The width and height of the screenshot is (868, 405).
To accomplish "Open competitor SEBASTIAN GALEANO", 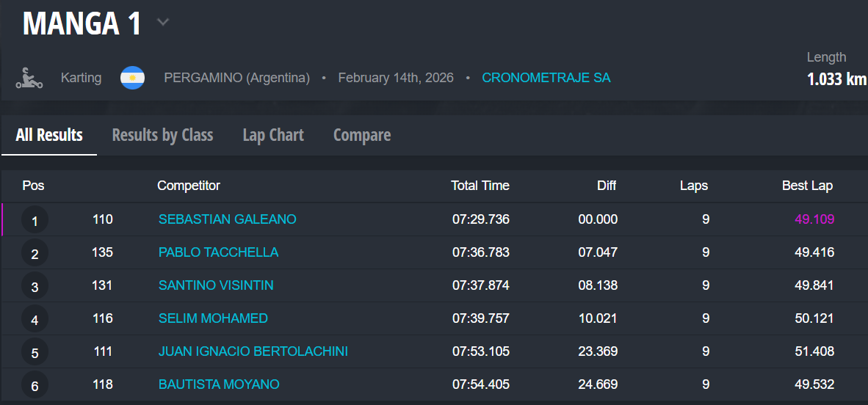I will pyautogui.click(x=227, y=219).
